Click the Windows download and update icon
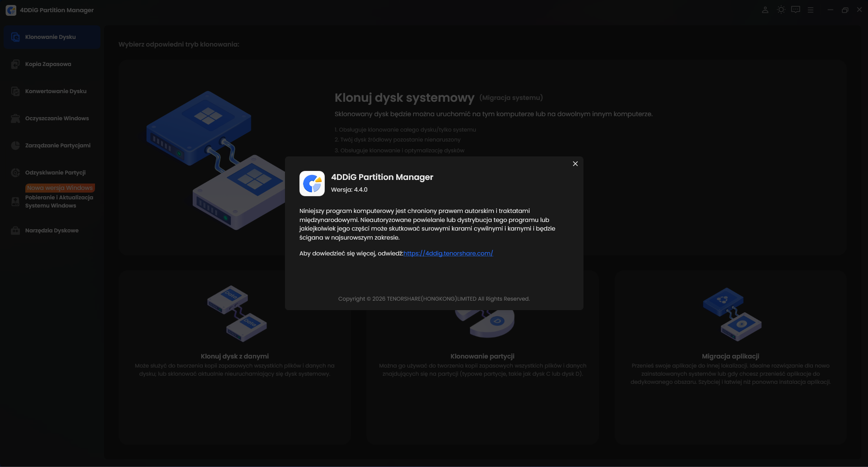 (15, 202)
